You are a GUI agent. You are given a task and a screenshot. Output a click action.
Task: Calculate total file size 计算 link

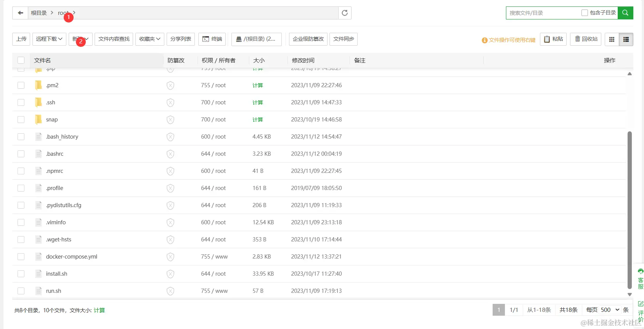[x=99, y=310]
